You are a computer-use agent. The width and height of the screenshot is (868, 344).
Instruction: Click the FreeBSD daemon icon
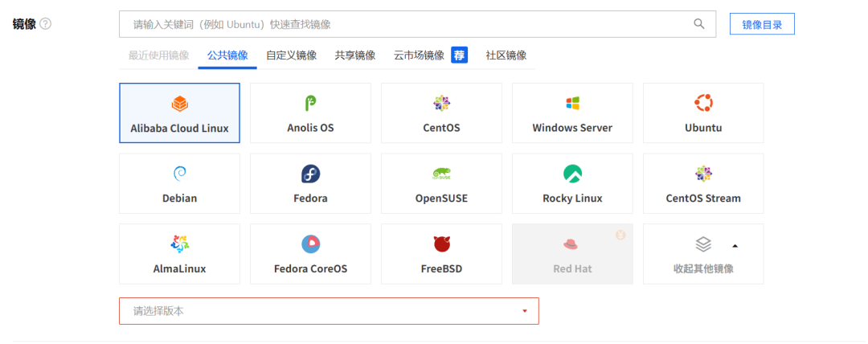point(441,244)
